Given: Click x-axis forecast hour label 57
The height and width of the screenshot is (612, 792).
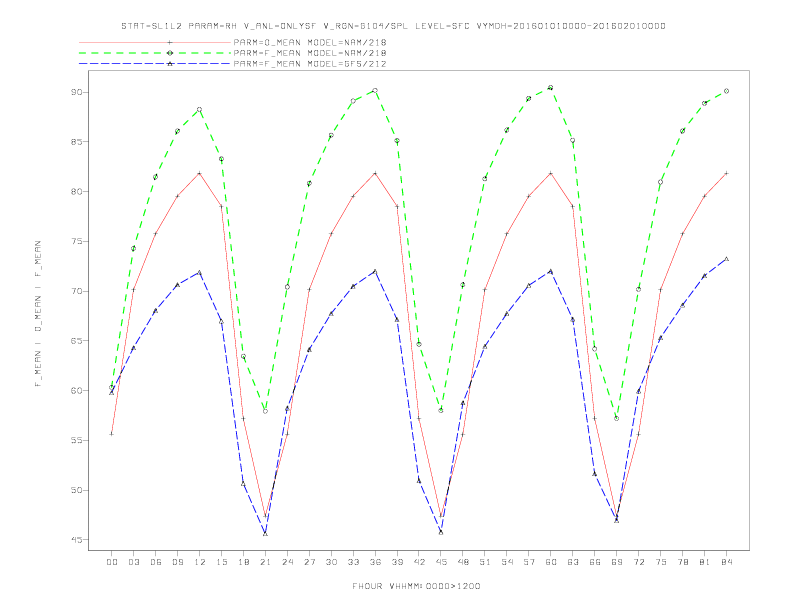Looking at the screenshot, I should [529, 562].
